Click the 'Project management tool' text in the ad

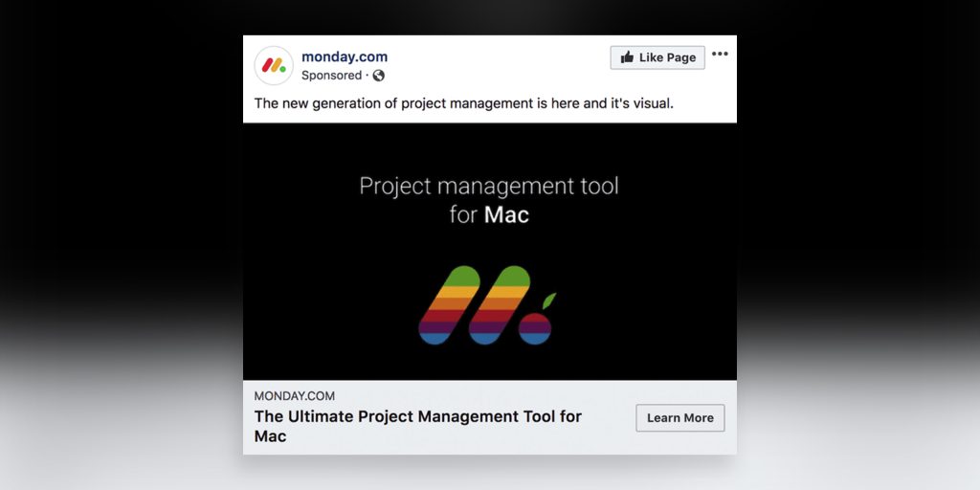tap(489, 187)
